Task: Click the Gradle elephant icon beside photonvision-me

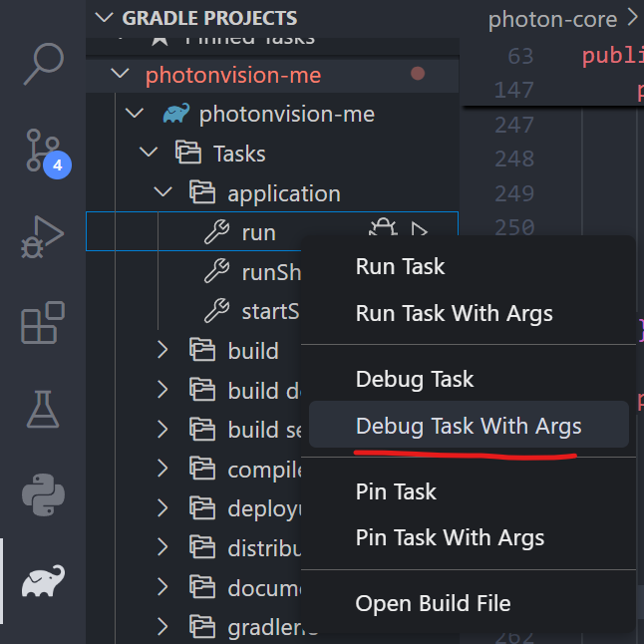Action: [176, 113]
